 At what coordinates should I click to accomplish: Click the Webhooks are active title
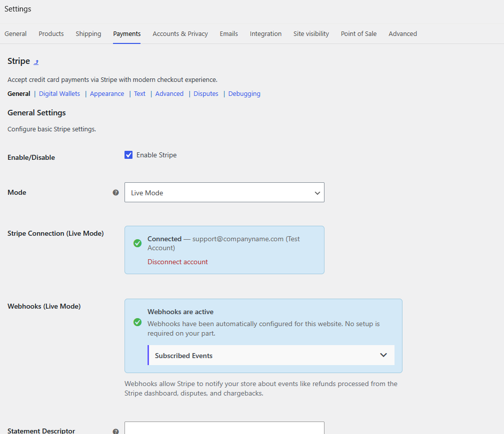coord(180,312)
